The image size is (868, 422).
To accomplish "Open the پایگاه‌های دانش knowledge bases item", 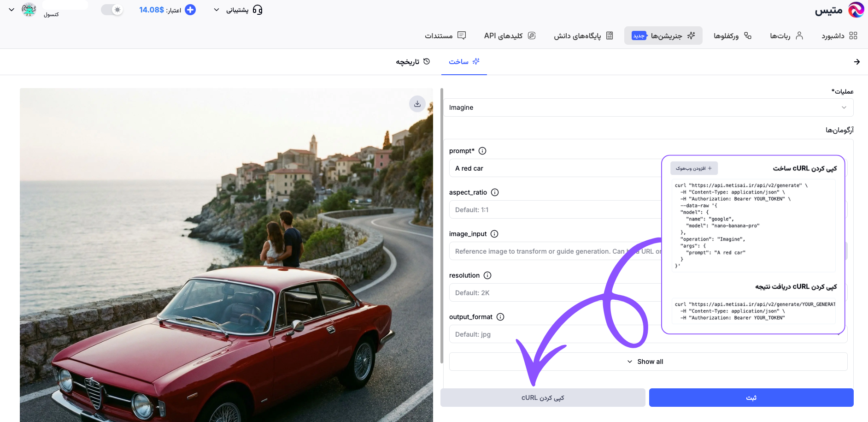I will (x=583, y=36).
